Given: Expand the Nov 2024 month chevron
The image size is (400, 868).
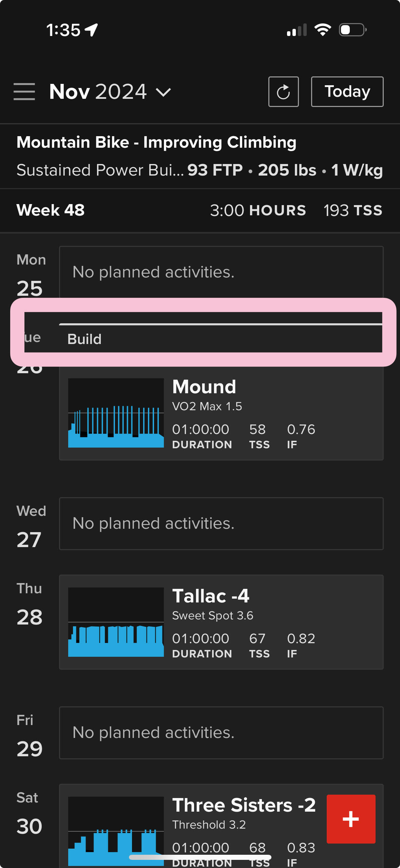Looking at the screenshot, I should [x=164, y=92].
